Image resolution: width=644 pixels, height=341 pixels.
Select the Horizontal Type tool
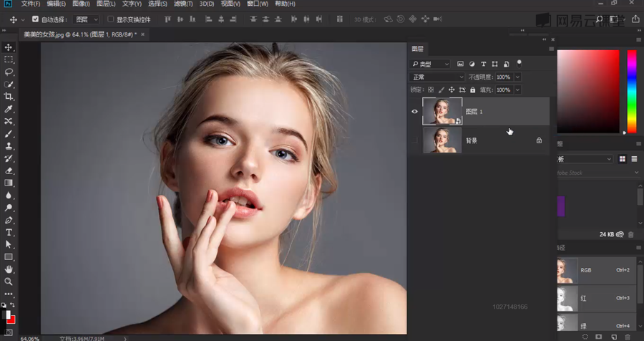[x=9, y=232]
